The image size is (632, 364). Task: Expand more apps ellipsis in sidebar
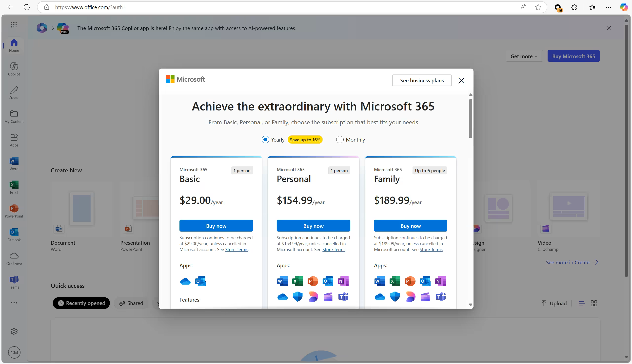14,303
